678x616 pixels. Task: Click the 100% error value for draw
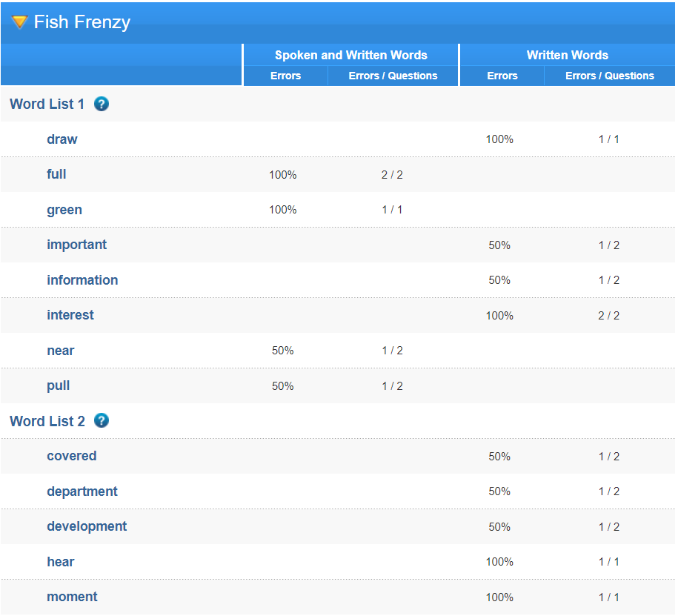click(499, 139)
